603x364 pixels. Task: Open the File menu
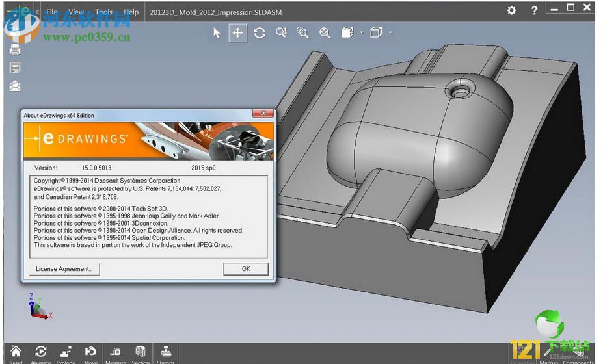(51, 12)
